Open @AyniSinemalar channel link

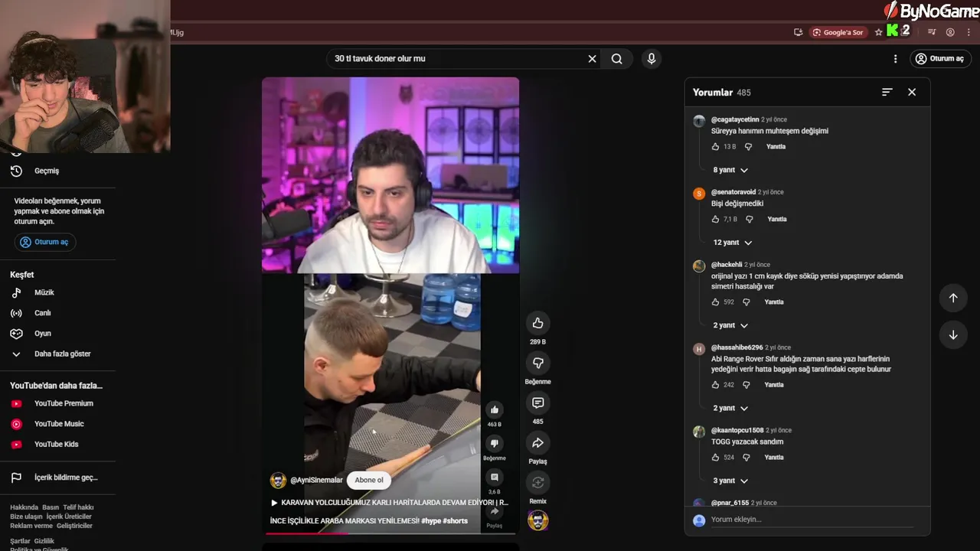click(316, 480)
